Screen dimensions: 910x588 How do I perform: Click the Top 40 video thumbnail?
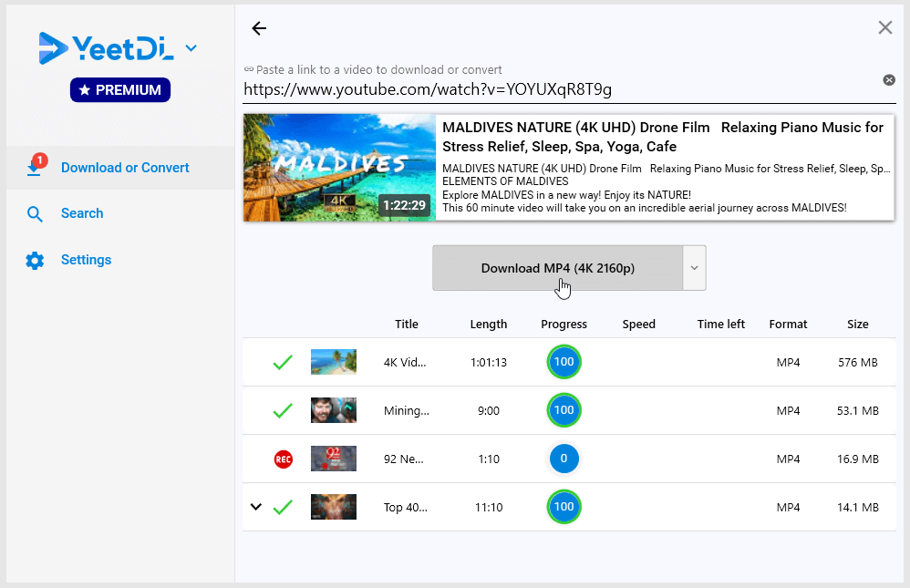coord(334,506)
